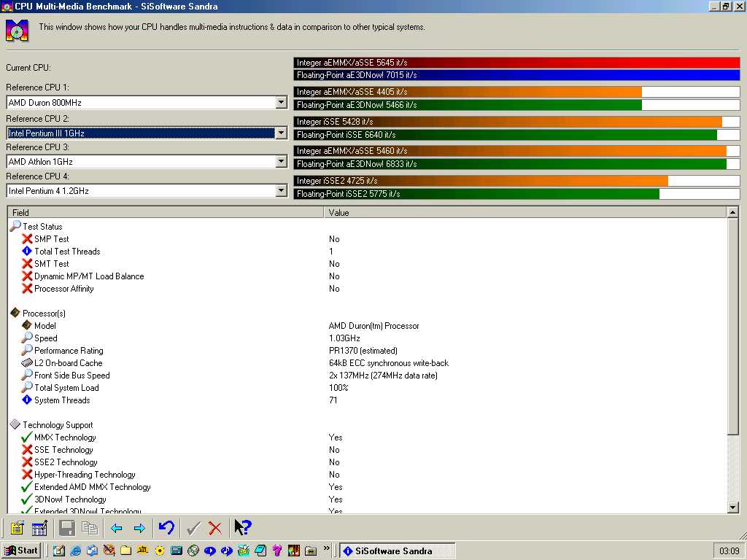Click the red X icon beside SMP Test

click(27, 238)
